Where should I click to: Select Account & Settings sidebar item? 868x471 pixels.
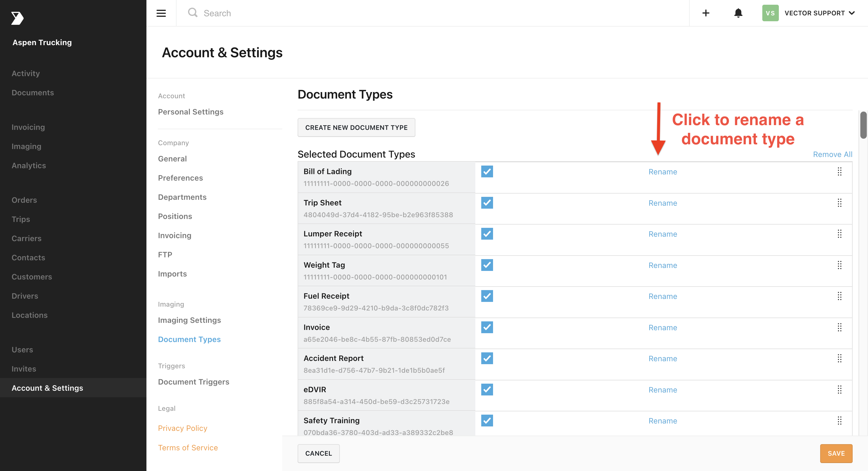click(73, 388)
